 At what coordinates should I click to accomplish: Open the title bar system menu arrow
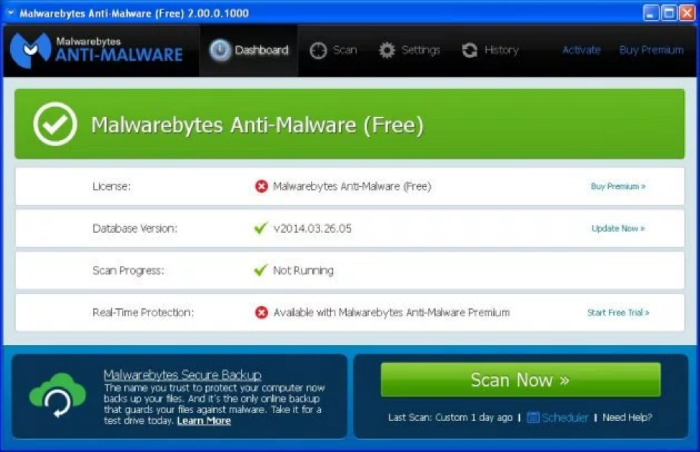pyautogui.click(x=11, y=13)
